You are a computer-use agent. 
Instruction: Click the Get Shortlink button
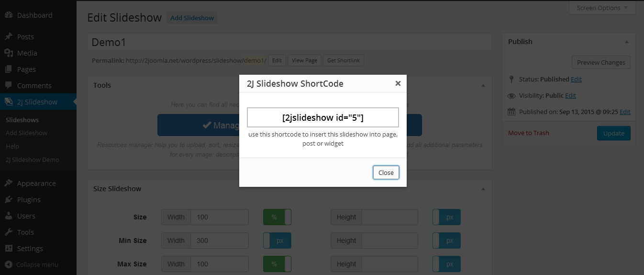point(344,60)
